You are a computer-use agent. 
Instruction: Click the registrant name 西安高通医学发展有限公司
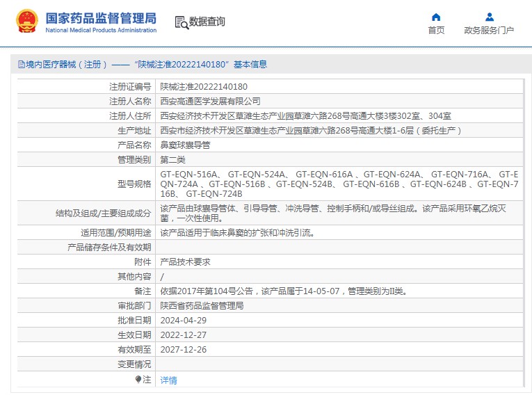(211, 102)
